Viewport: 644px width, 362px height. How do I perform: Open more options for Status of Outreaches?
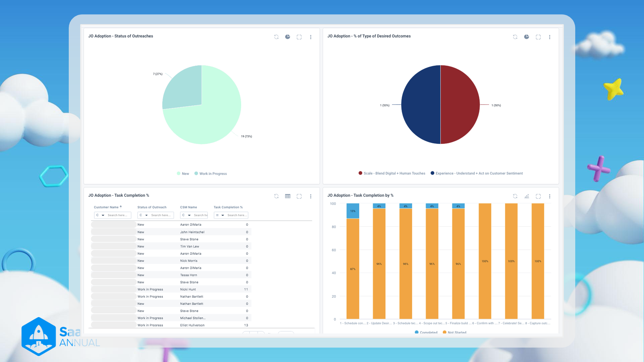tap(311, 37)
